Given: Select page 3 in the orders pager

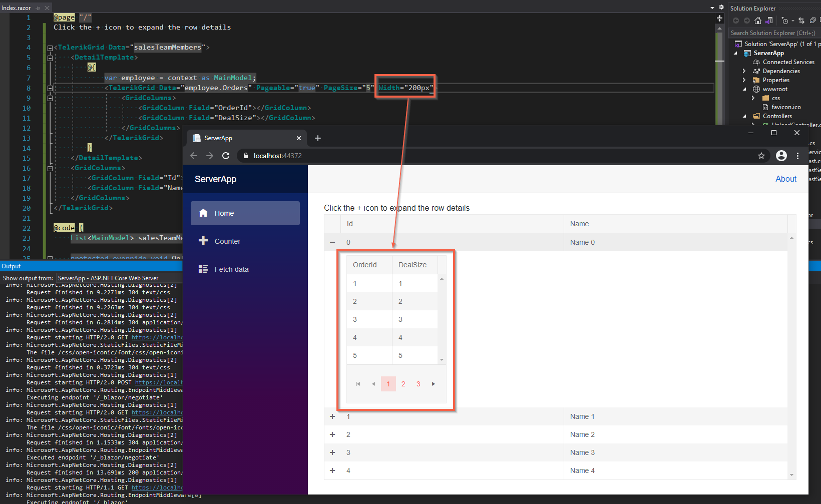Looking at the screenshot, I should point(419,384).
